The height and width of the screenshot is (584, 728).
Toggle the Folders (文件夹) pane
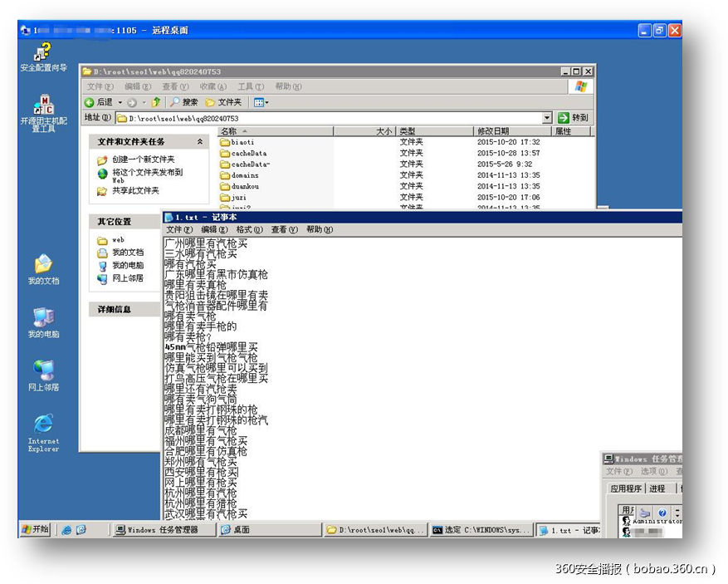[x=222, y=101]
